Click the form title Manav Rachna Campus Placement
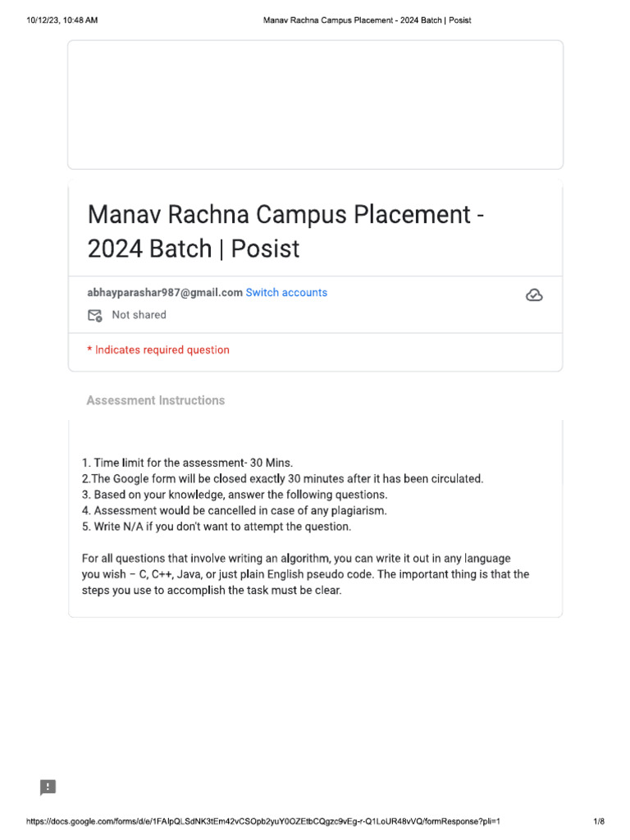The width and height of the screenshot is (630, 840). point(285,231)
